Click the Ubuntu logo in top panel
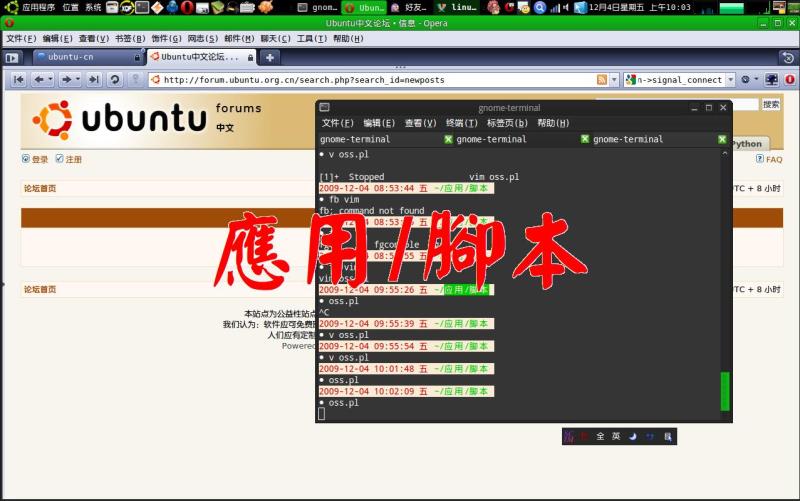This screenshot has width=800, height=501. click(x=11, y=7)
